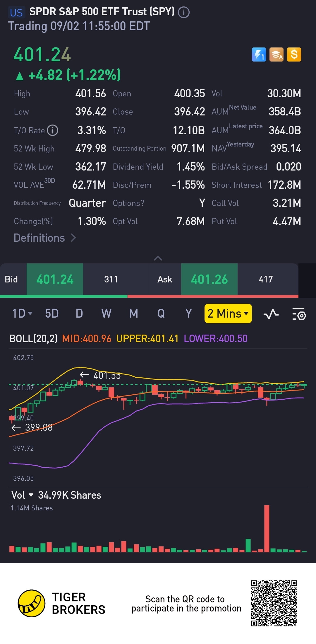Viewport: 316px width, 644px height.
Task: Switch to the Q quarterly chart tab
Action: coord(161,314)
